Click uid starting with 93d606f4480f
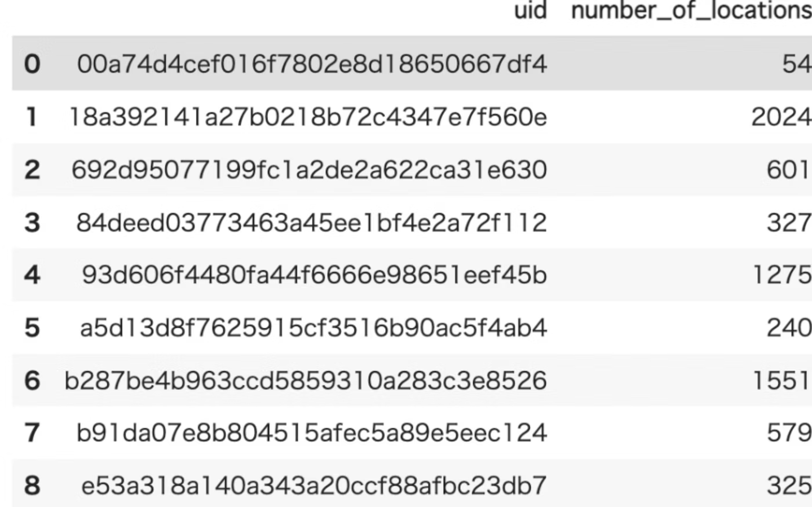The height and width of the screenshot is (507, 812). click(314, 275)
